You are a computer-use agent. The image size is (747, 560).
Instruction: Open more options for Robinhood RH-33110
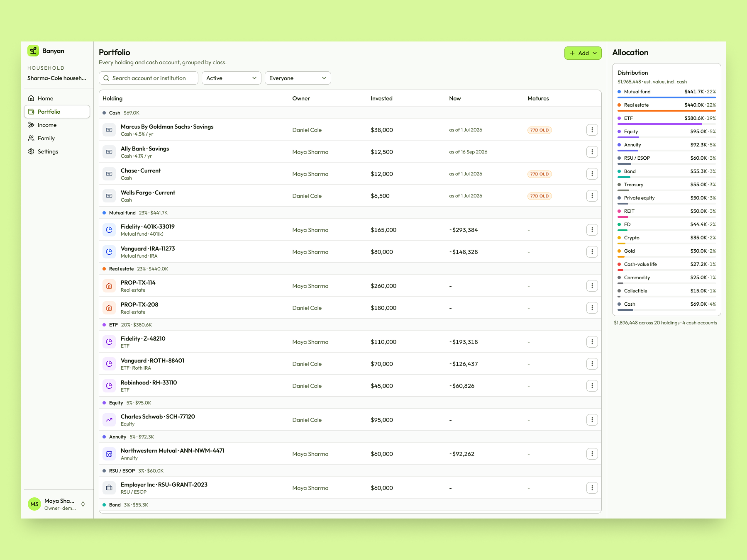click(x=592, y=386)
